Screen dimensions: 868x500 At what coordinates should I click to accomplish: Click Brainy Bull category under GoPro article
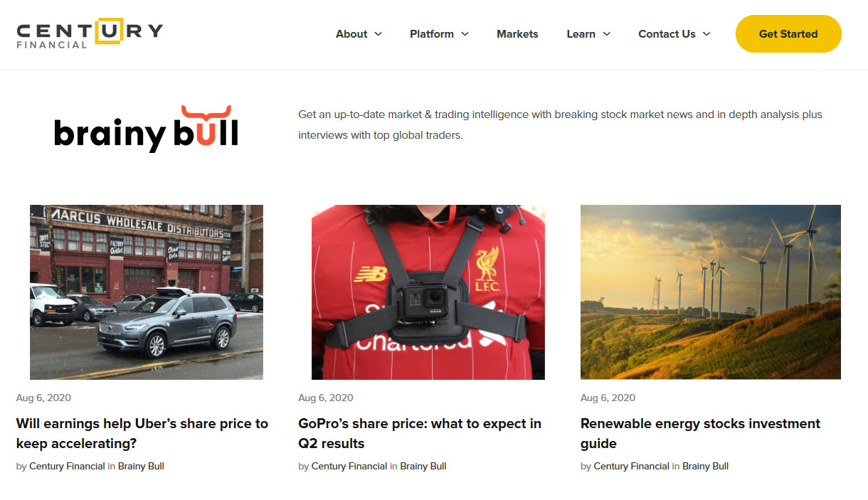423,467
